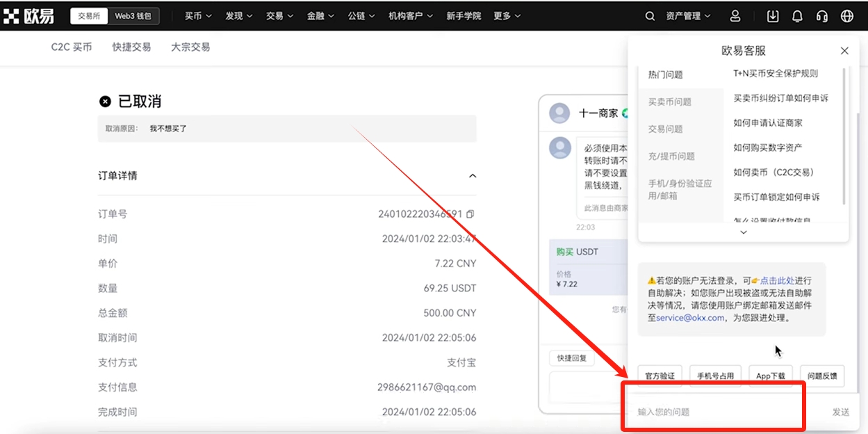868x434 pixels.
Task: Select 交易问题 category
Action: [666, 129]
